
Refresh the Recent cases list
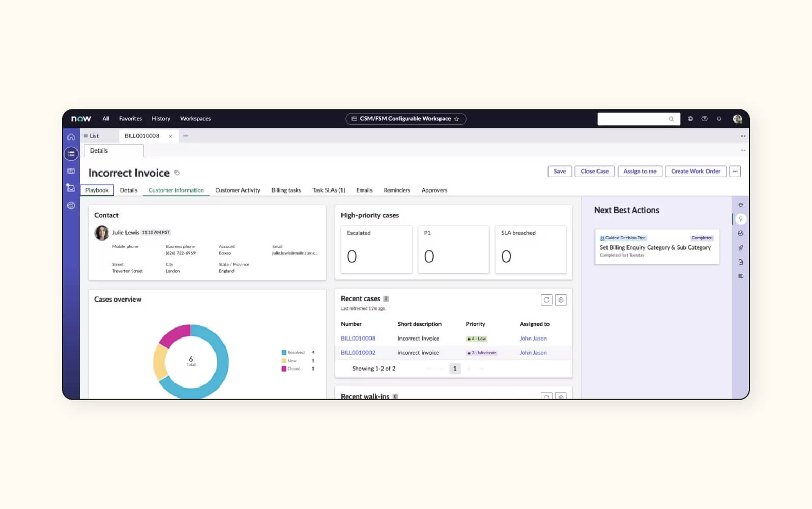[546, 300]
